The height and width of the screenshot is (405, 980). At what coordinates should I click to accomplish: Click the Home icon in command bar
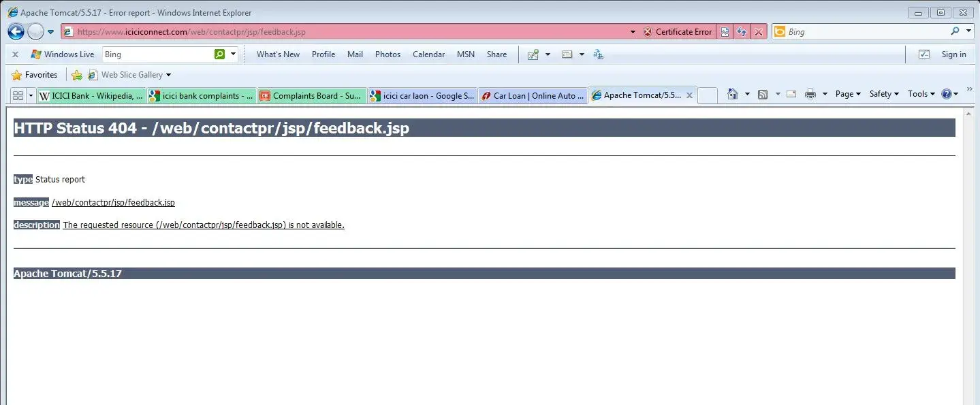733,94
